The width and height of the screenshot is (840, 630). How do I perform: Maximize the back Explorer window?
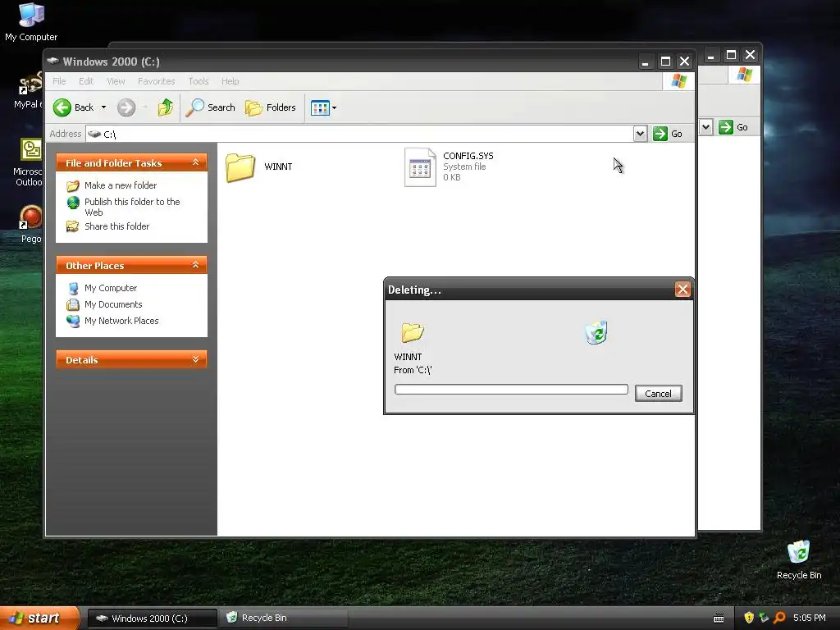coord(731,55)
